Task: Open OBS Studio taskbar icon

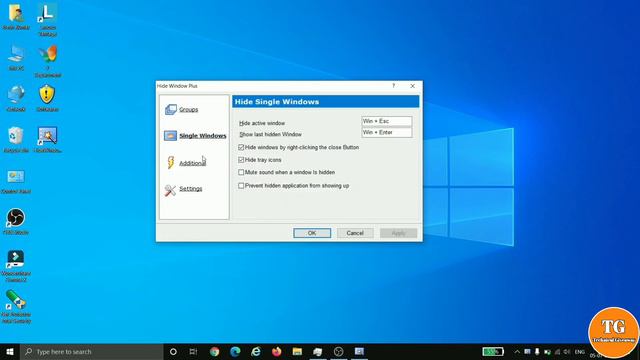Action: tap(338, 351)
